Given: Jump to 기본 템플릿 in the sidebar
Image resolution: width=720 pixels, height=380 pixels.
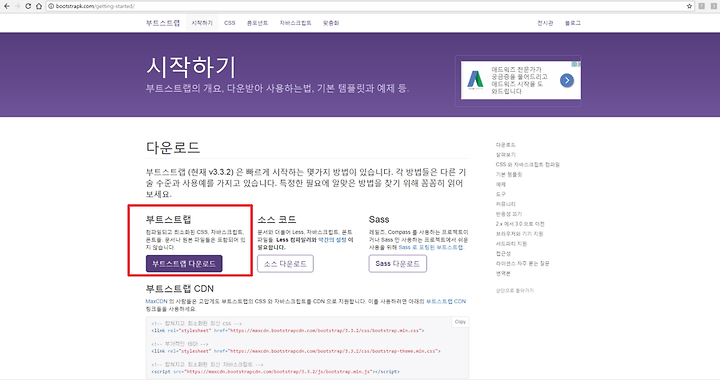Looking at the screenshot, I should pos(508,174).
